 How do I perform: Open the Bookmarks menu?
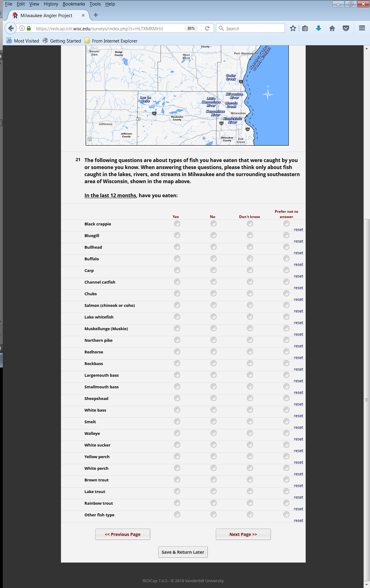tap(74, 4)
